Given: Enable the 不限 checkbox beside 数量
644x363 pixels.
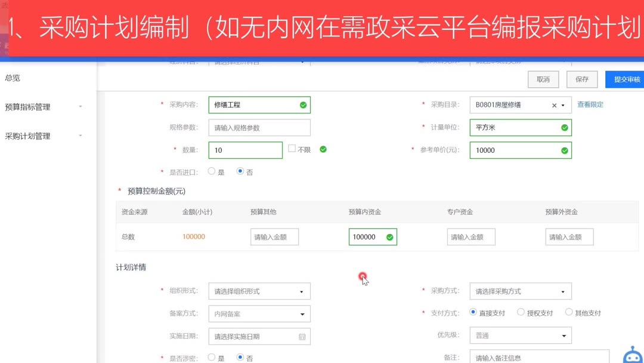Looking at the screenshot, I should pos(291,147).
